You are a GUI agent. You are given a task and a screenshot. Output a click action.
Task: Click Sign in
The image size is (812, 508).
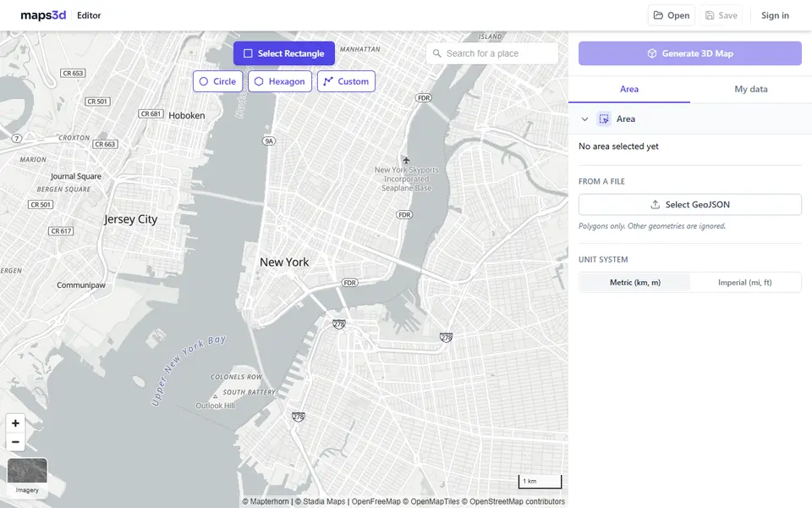click(x=775, y=15)
